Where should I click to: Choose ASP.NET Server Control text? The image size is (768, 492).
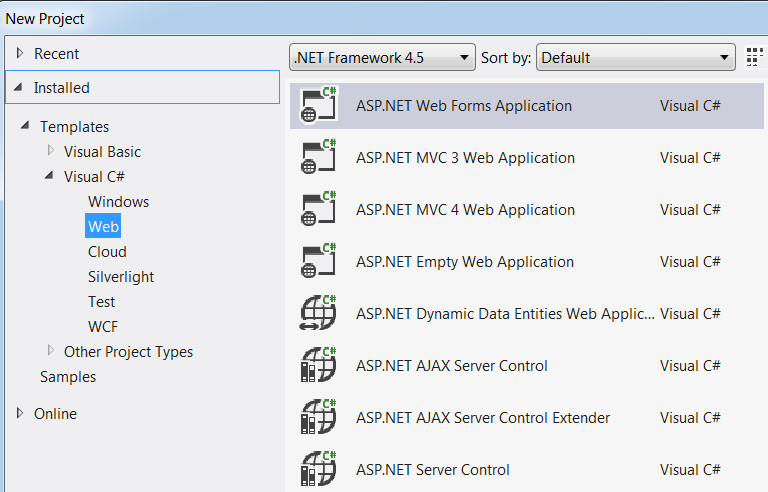click(432, 469)
